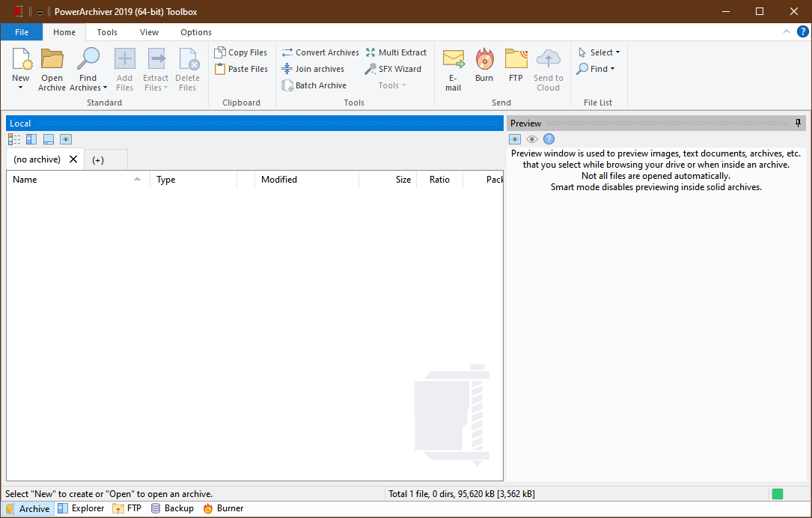This screenshot has height=518, width=812.
Task: Sort by the Modified column header
Action: tap(307, 179)
